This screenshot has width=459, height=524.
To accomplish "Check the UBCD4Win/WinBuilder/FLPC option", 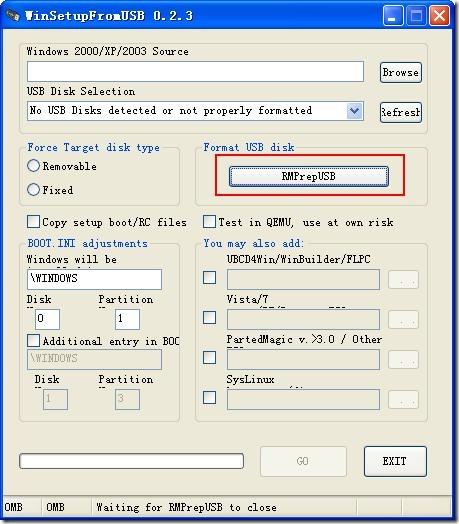I will coord(210,277).
